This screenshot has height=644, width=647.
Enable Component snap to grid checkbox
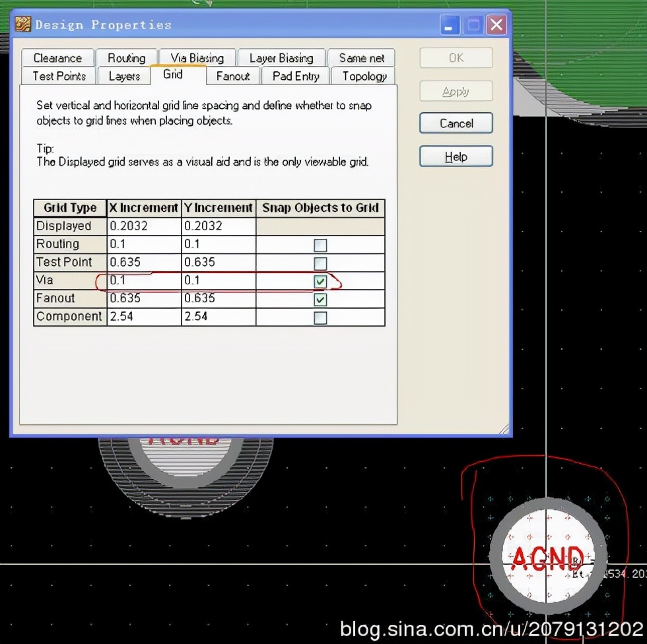(x=320, y=318)
